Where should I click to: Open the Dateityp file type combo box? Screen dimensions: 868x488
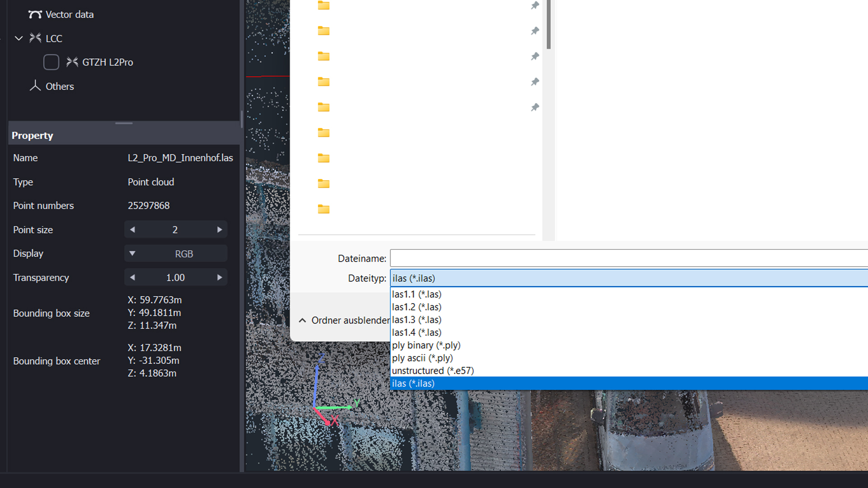click(x=628, y=278)
